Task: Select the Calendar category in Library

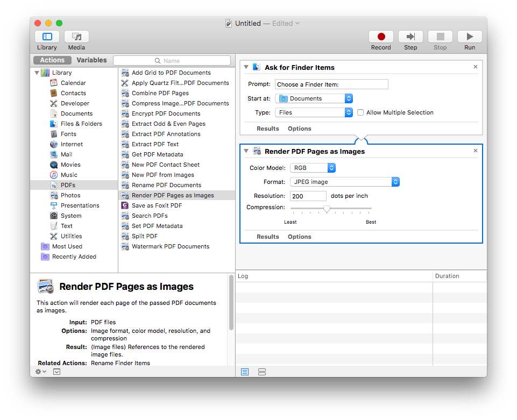Action: (74, 83)
